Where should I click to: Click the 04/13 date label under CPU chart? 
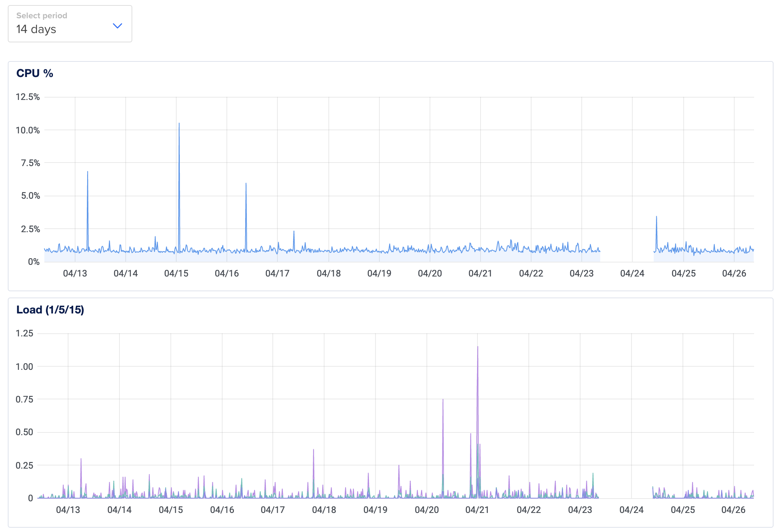[75, 273]
